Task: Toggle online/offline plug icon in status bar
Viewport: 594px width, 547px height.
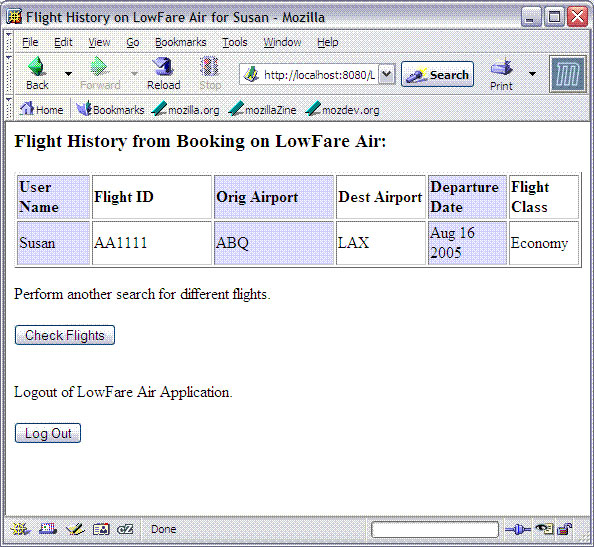Action: coord(517,529)
